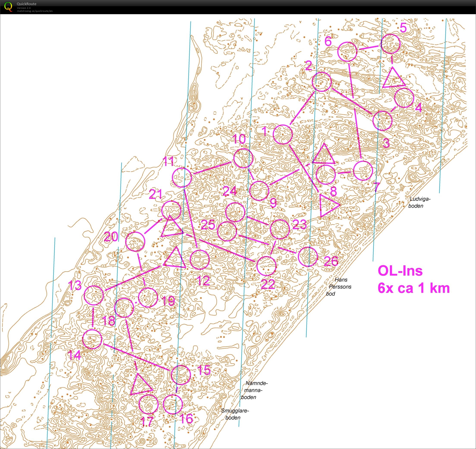Screen dimensions: 476x449
Task: Click control circle 10
Action: coord(243,158)
